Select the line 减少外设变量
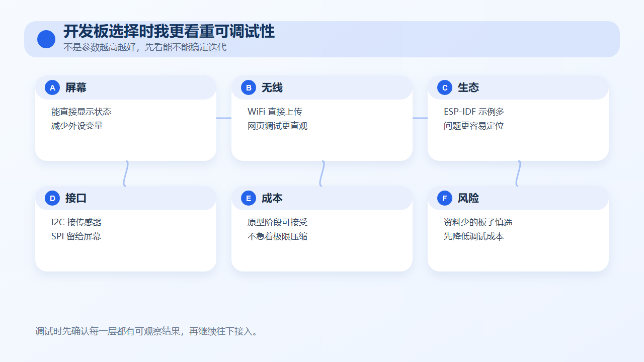644x362 pixels. [x=77, y=126]
